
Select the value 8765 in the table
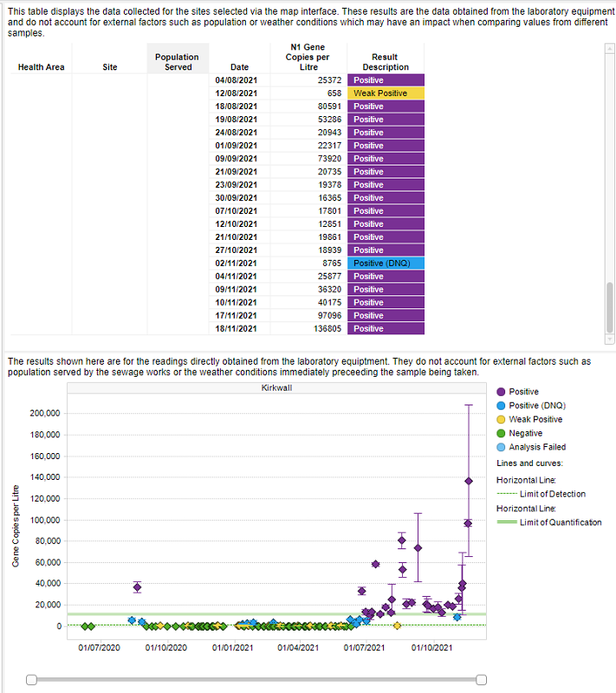click(x=332, y=263)
